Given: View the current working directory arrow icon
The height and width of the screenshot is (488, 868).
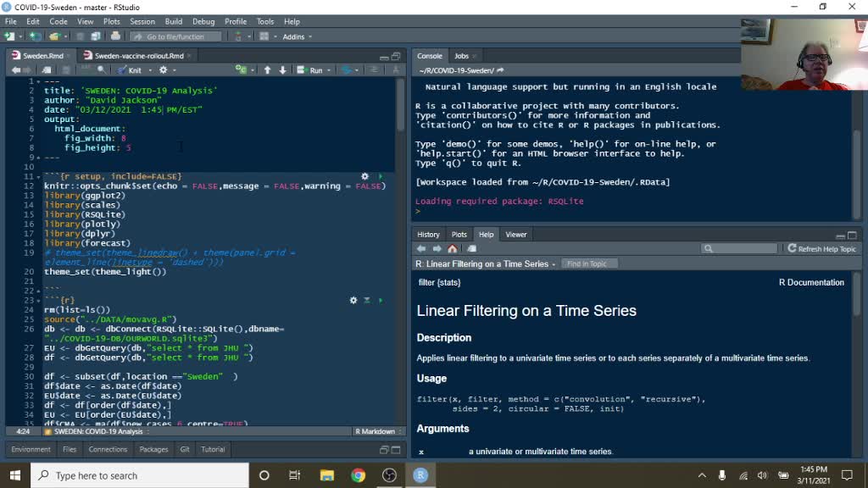Looking at the screenshot, I should coord(500,71).
